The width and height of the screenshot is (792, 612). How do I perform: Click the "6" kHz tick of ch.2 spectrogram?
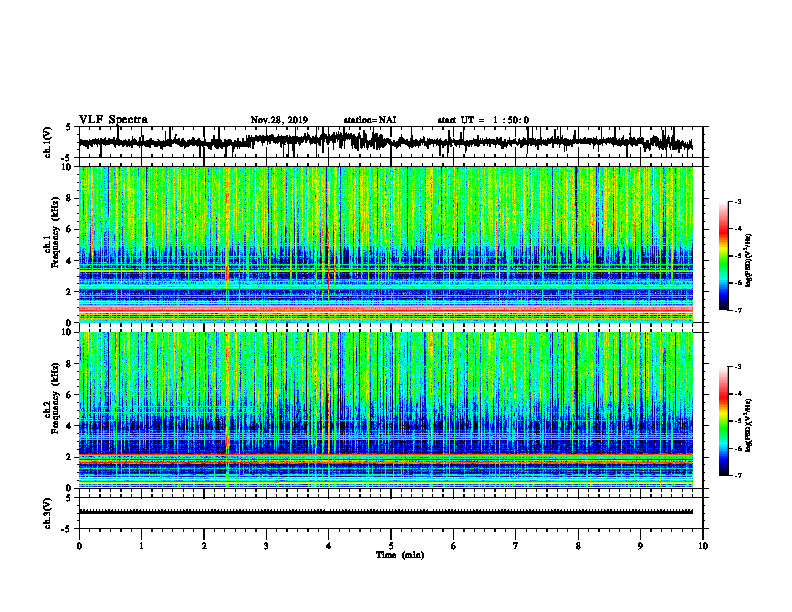tap(70, 395)
